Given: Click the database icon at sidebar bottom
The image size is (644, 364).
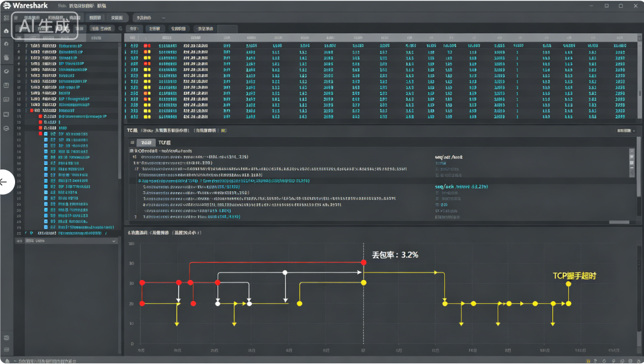Looking at the screenshot, I should tap(6, 338).
